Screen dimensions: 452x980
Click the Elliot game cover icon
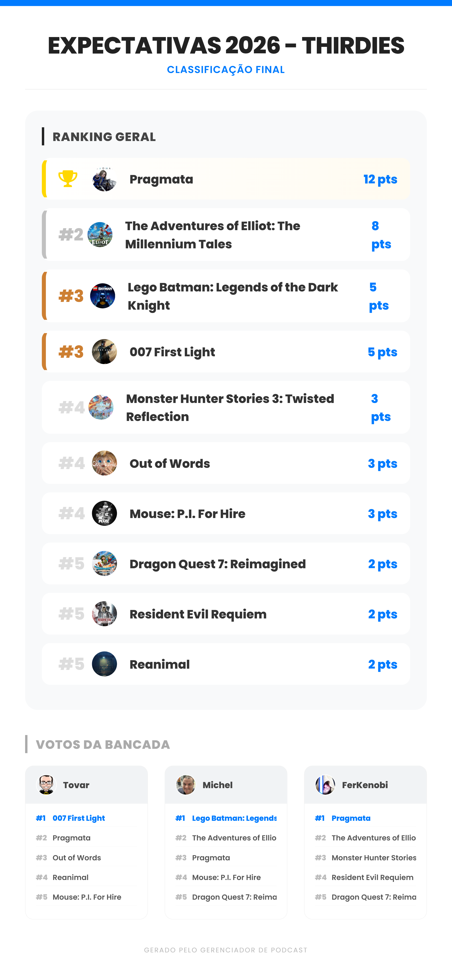pos(100,235)
